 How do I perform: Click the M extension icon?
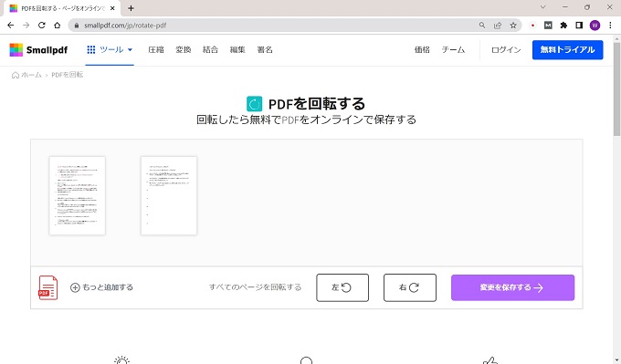(548, 26)
